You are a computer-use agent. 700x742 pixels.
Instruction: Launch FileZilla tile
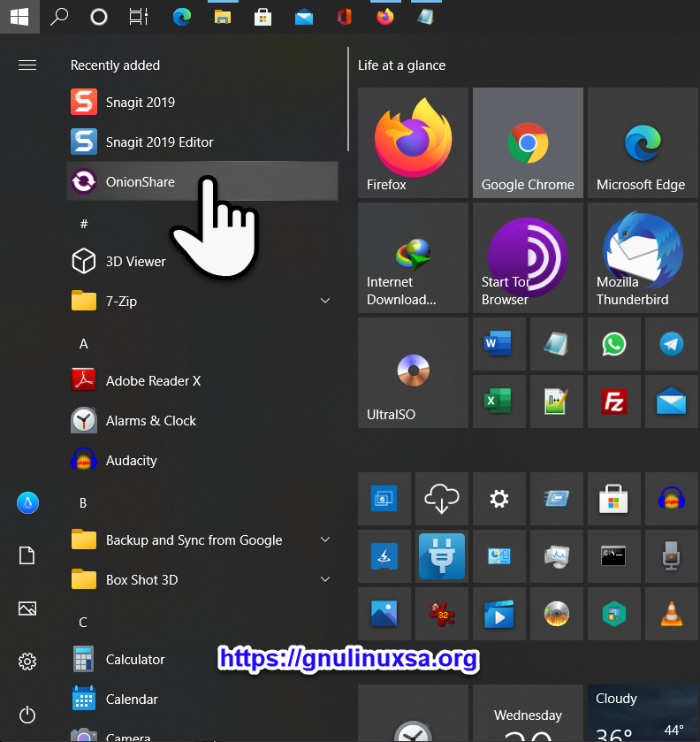coord(614,402)
